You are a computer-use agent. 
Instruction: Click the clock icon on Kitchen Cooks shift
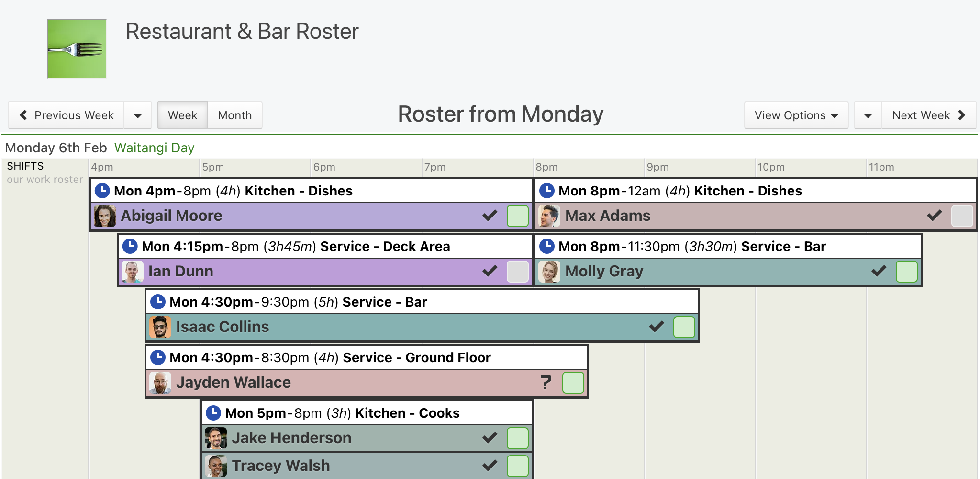(x=213, y=413)
